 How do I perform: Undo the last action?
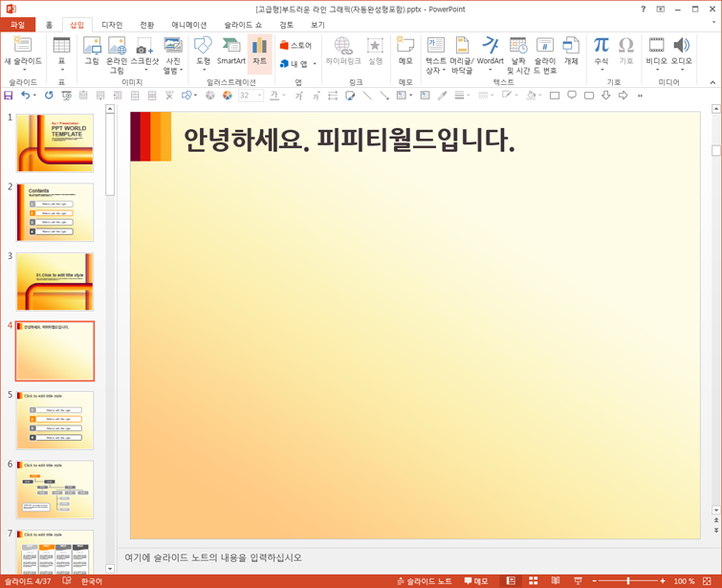pos(25,96)
